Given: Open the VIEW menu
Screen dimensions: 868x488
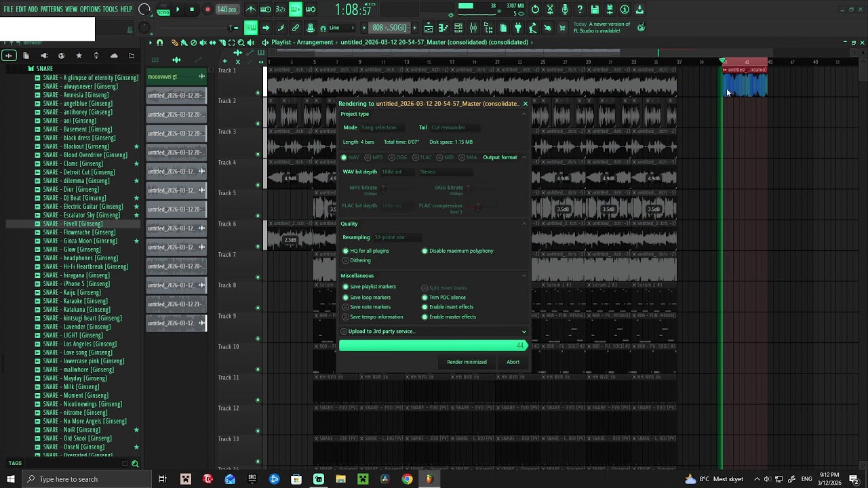Looking at the screenshot, I should (x=71, y=9).
